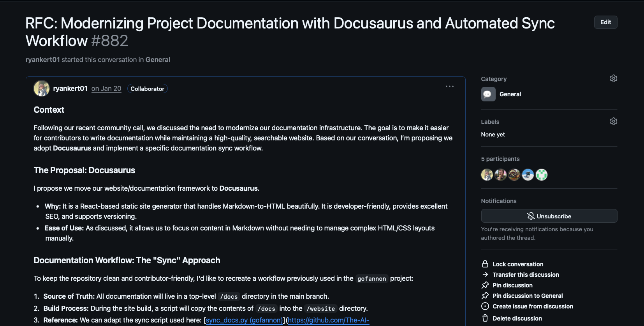Click the 'Context' heading
Viewport: 644px width, 326px height.
tap(49, 110)
